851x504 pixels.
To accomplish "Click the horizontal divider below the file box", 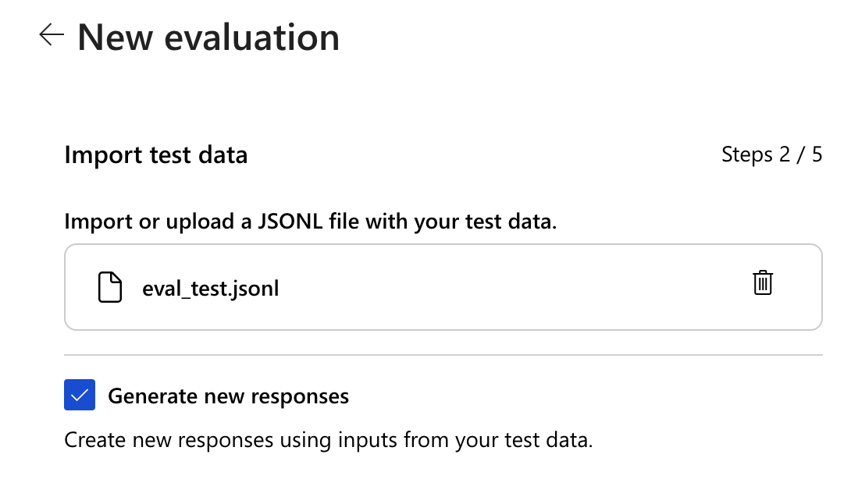I will [443, 355].
